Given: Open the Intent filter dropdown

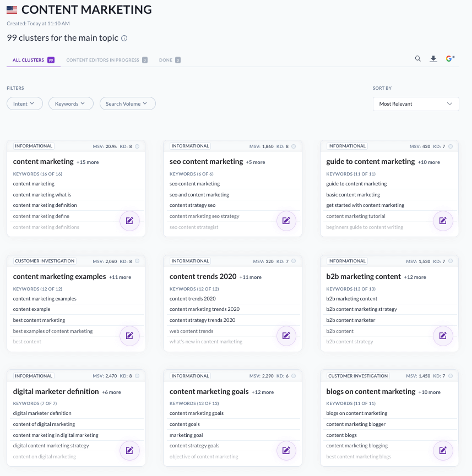Looking at the screenshot, I should (24, 103).
